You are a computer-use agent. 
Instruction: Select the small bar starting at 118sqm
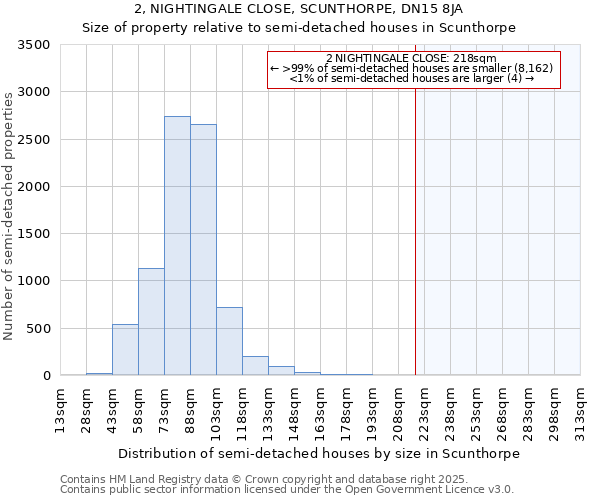pyautogui.click(x=255, y=366)
